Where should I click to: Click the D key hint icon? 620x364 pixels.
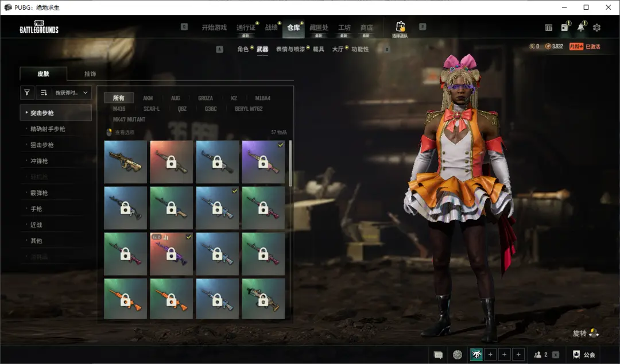[387, 49]
